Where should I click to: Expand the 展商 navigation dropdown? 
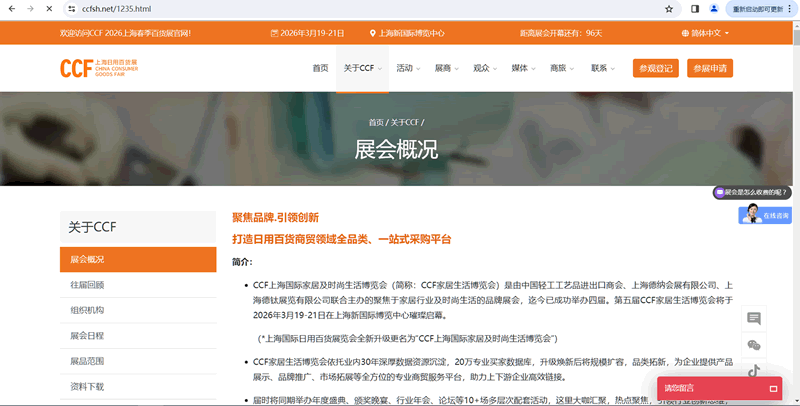pyautogui.click(x=446, y=68)
